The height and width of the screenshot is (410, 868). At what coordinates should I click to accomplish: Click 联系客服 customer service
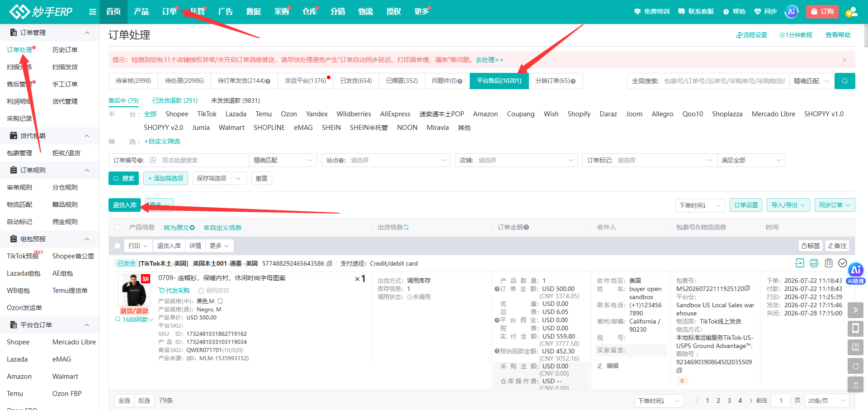[x=696, y=12]
